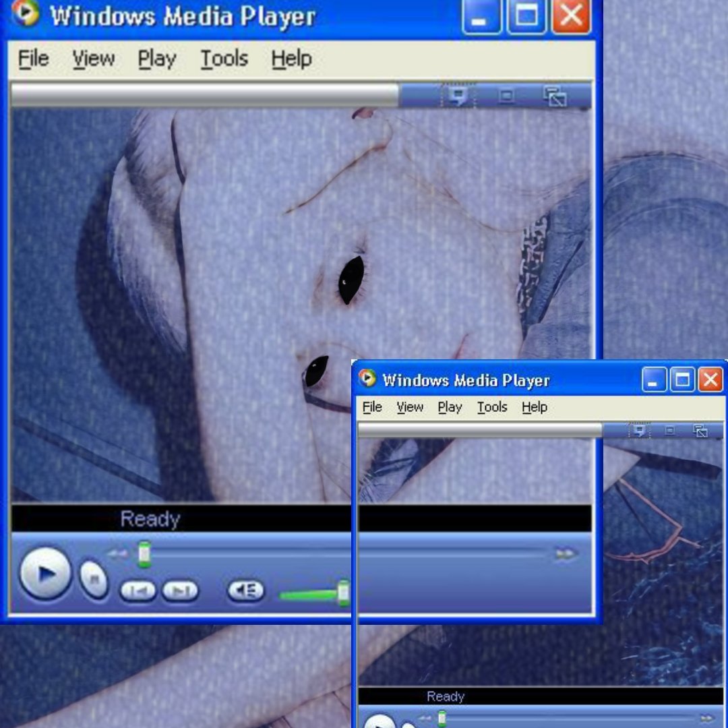728x728 pixels.
Task: Open the Tools menu in smaller player
Action: (x=491, y=407)
